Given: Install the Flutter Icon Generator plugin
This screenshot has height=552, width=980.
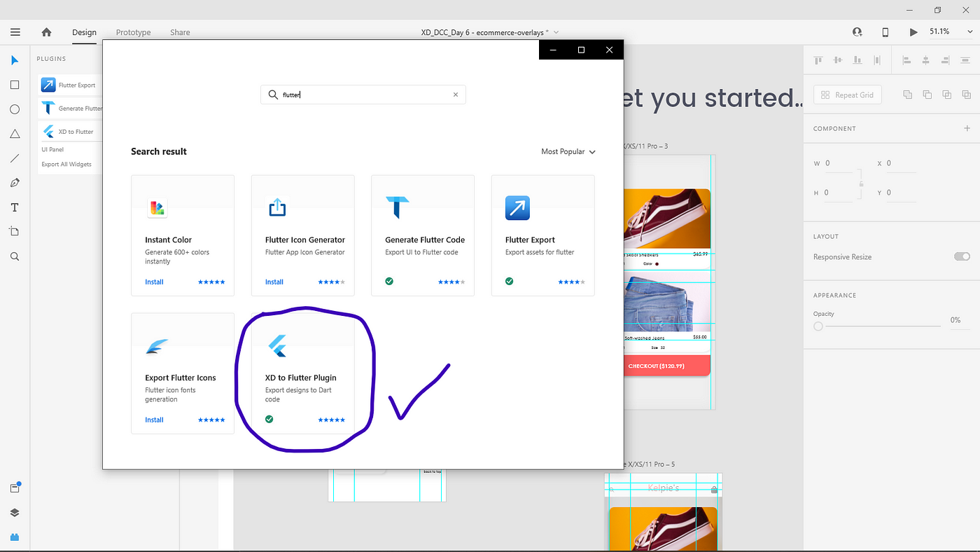Looking at the screenshot, I should 274,282.
